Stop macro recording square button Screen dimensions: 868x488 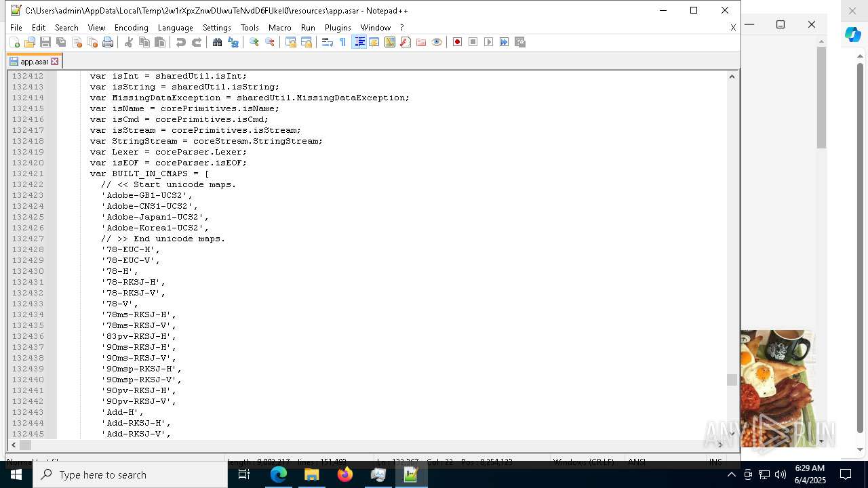(x=473, y=42)
